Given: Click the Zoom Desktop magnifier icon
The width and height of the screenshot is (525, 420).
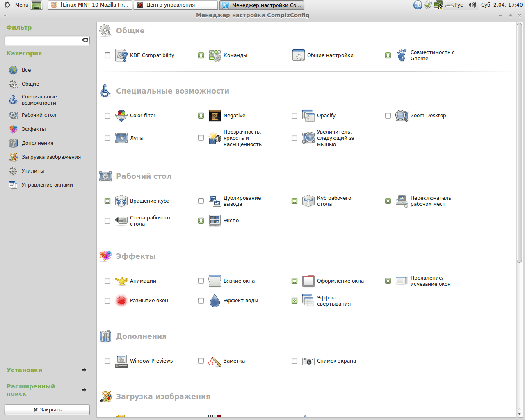Looking at the screenshot, I should click(402, 116).
